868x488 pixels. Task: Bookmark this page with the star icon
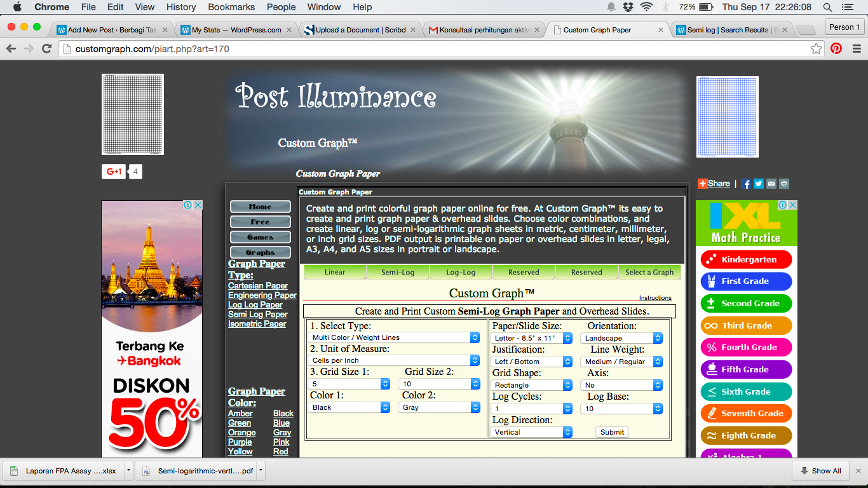click(816, 49)
